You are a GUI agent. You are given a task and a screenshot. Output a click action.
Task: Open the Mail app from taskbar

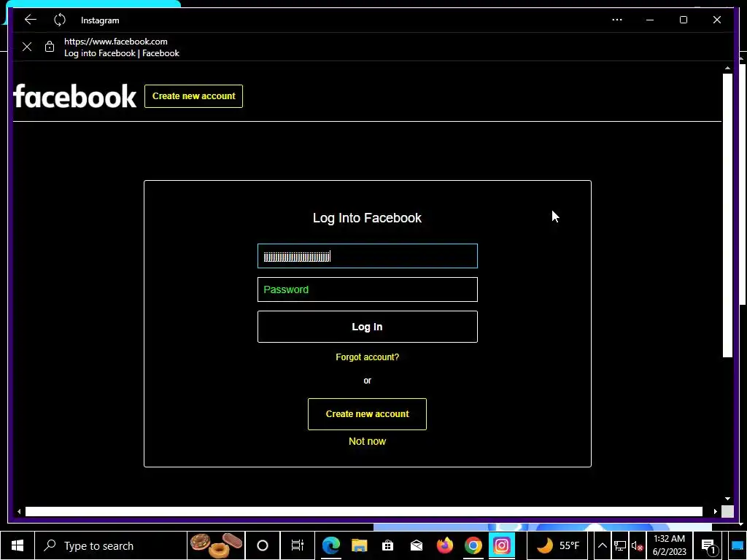(417, 545)
